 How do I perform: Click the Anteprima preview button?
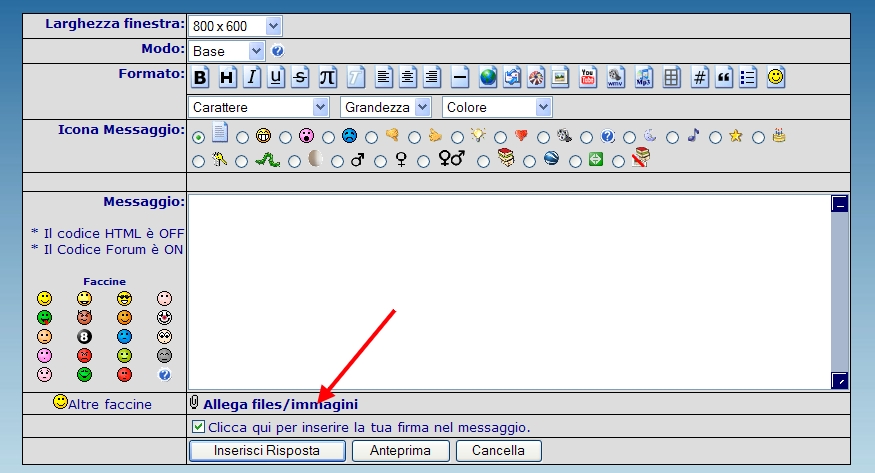[x=401, y=451]
